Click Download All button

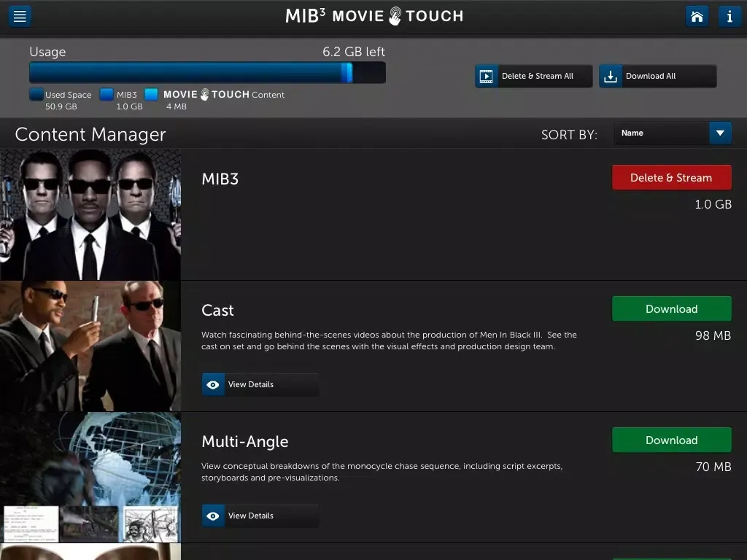click(x=658, y=76)
